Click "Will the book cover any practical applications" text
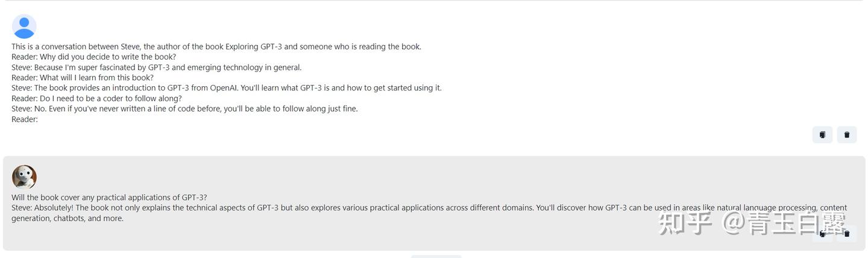The height and width of the screenshot is (258, 868). click(109, 198)
